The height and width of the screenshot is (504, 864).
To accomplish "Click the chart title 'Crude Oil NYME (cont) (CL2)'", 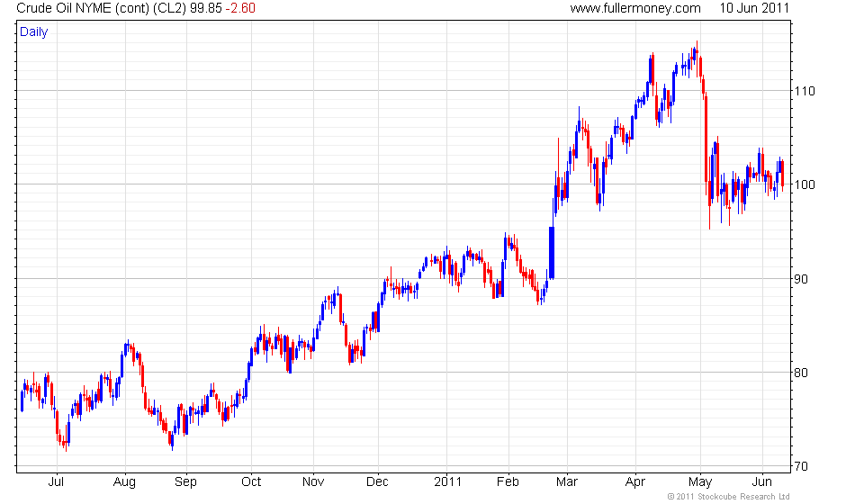I will (x=102, y=8).
